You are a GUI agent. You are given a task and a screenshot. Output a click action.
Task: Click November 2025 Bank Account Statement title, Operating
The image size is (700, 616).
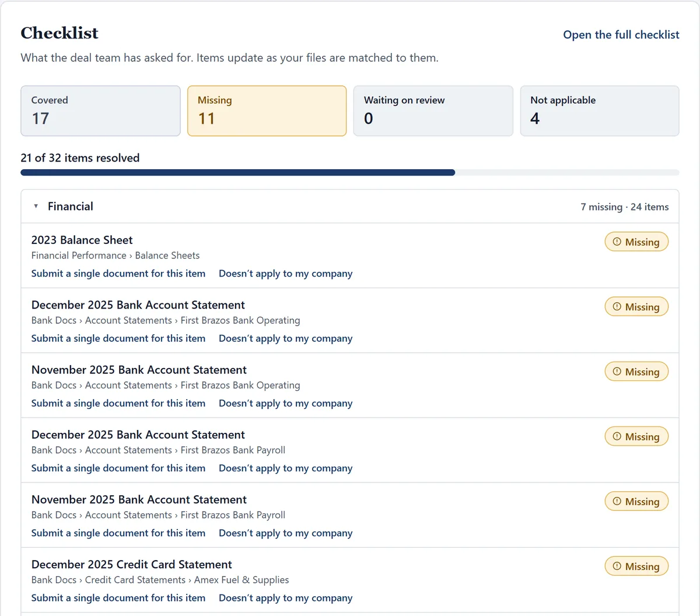pos(139,369)
